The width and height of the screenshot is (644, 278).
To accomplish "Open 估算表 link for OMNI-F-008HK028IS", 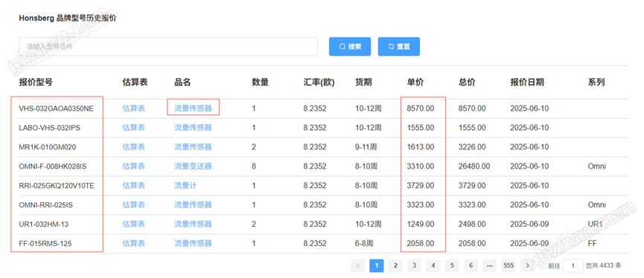I will (133, 167).
